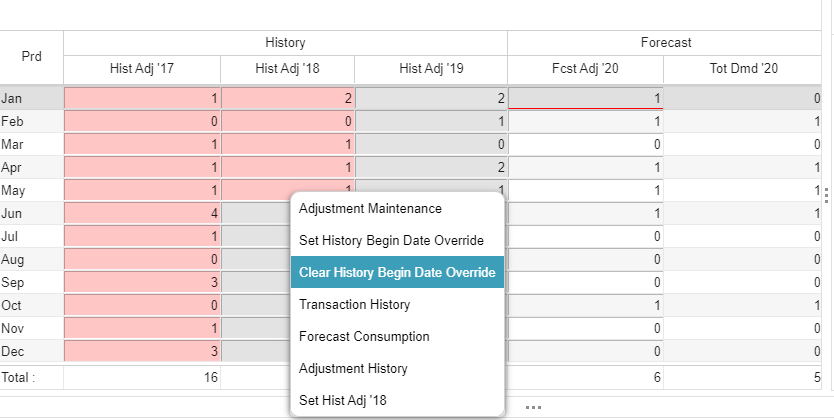Click vertical dots handle on right edge

click(x=826, y=195)
